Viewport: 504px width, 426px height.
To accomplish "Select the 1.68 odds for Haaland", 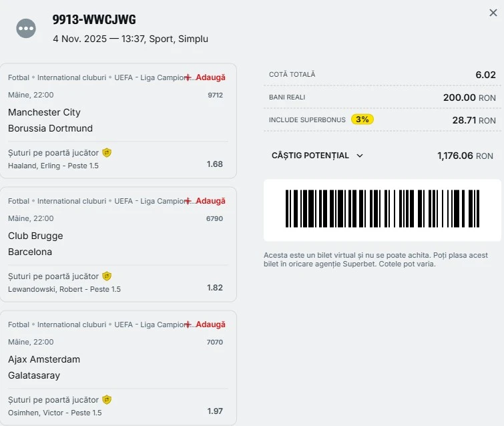I will (x=215, y=164).
